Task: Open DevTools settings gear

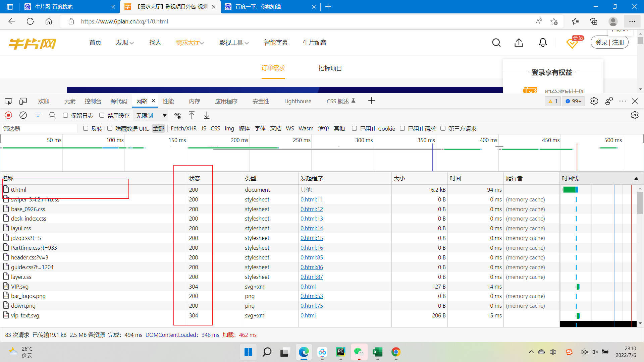Action: click(x=594, y=101)
